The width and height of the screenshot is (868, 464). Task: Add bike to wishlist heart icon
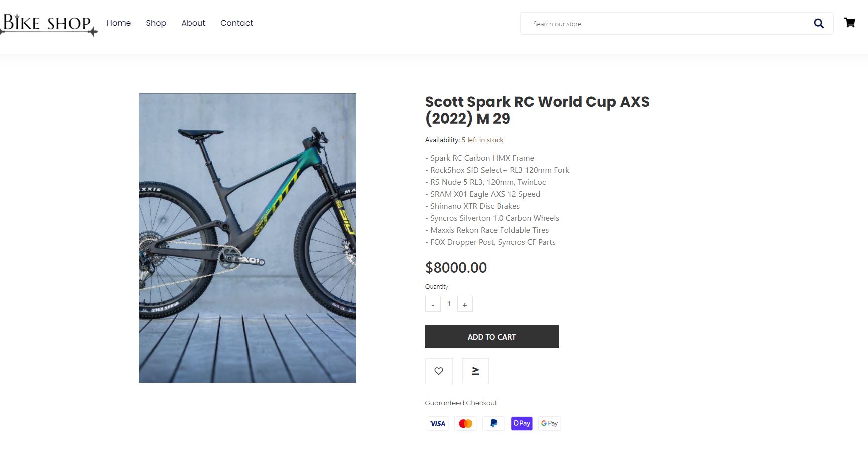tap(439, 371)
